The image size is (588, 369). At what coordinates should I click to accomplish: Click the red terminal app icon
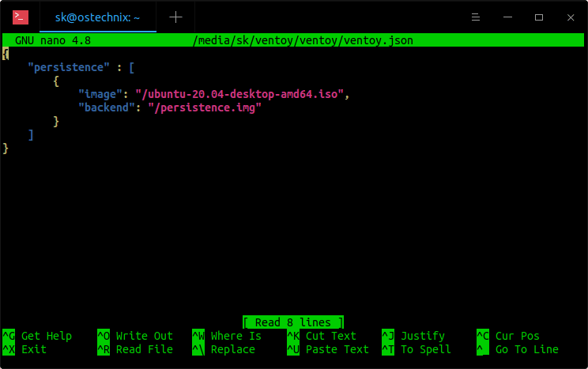[x=21, y=17]
